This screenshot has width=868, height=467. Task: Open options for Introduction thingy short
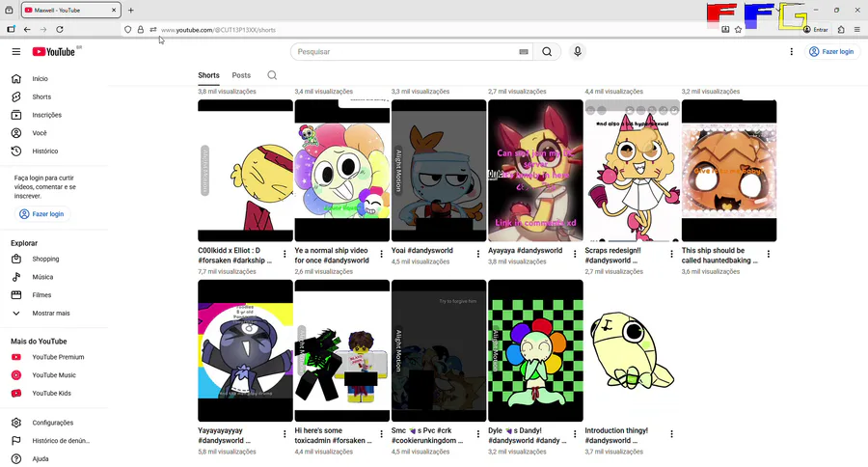671,434
